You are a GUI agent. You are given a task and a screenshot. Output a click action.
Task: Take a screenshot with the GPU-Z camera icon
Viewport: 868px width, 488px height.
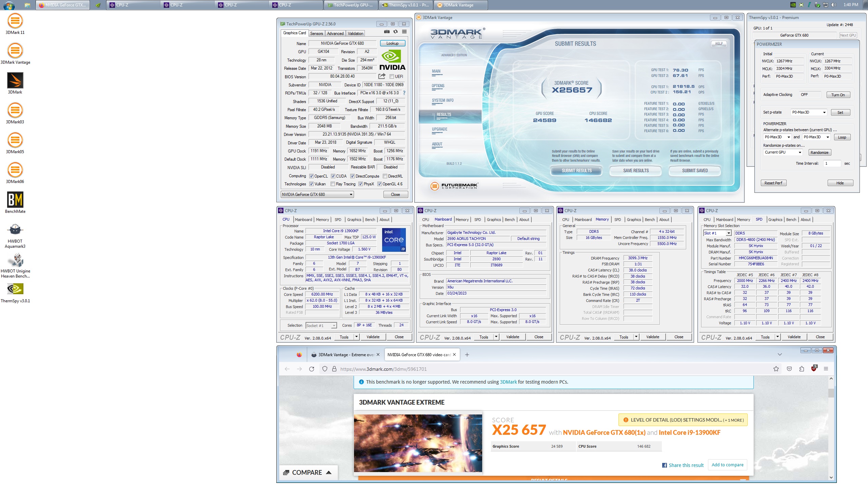tap(387, 32)
